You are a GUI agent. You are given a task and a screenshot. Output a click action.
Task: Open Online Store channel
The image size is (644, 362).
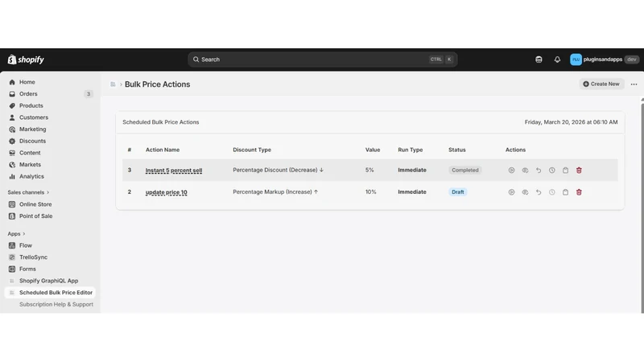[35, 204]
